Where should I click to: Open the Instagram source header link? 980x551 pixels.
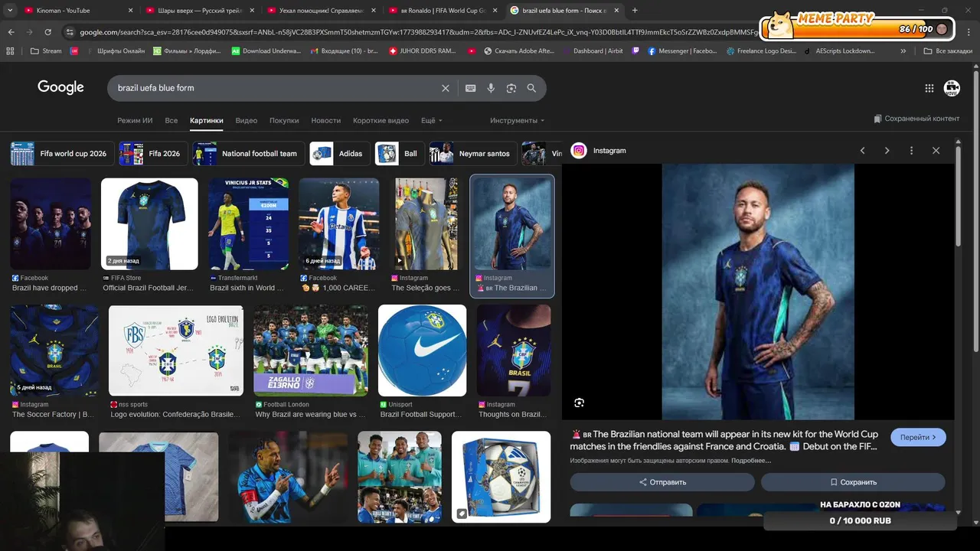[x=599, y=151]
